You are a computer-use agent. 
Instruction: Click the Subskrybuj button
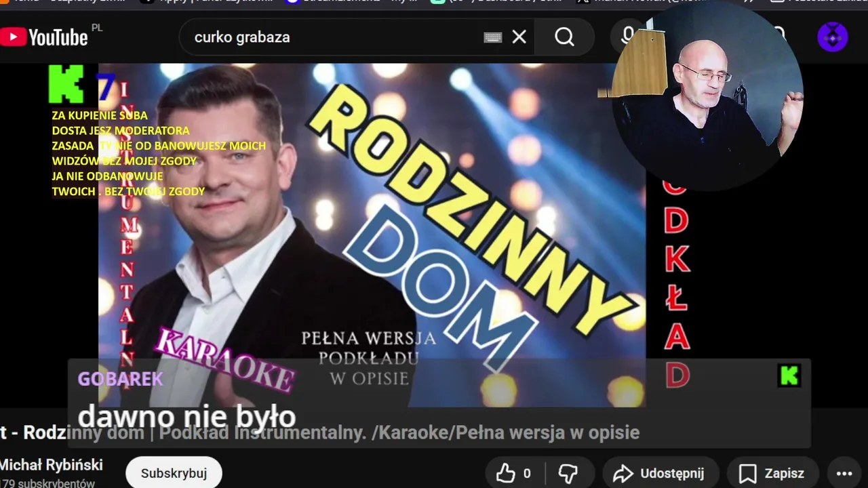click(x=174, y=473)
